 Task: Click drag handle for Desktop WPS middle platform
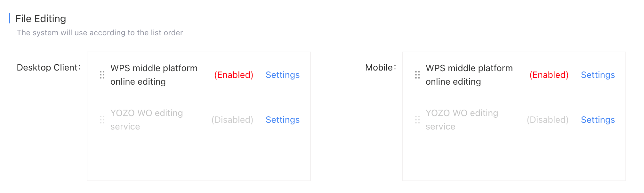coord(102,75)
